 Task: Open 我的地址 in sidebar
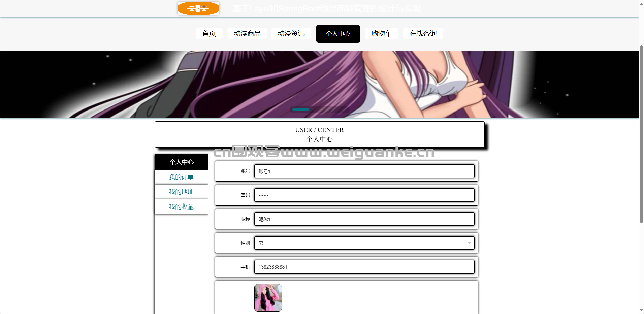coord(182,192)
